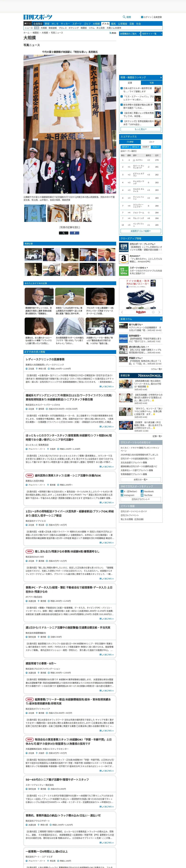This screenshot has width=186, height=868.
Task: Go to home via ホーム nav icon
Action: pyautogui.click(x=28, y=24)
